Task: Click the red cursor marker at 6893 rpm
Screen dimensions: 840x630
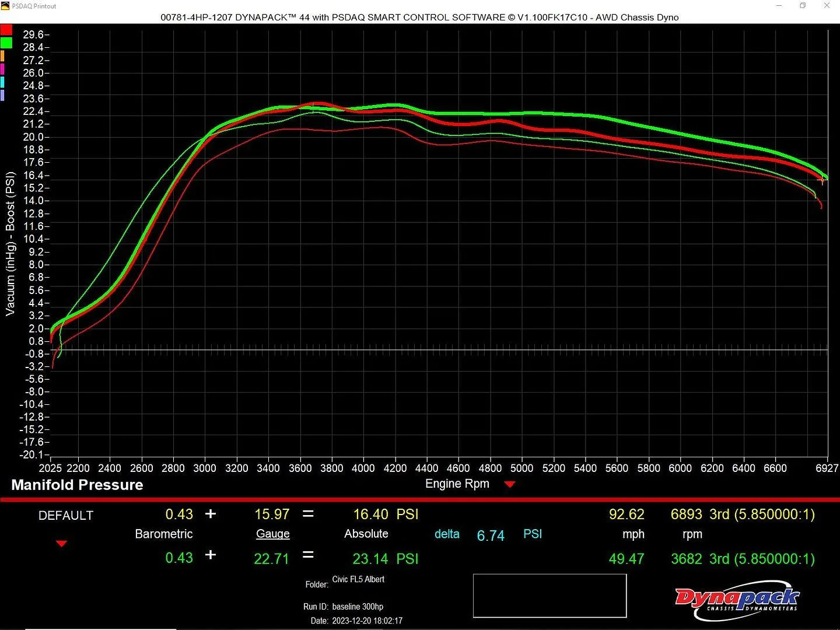Action: (x=822, y=180)
